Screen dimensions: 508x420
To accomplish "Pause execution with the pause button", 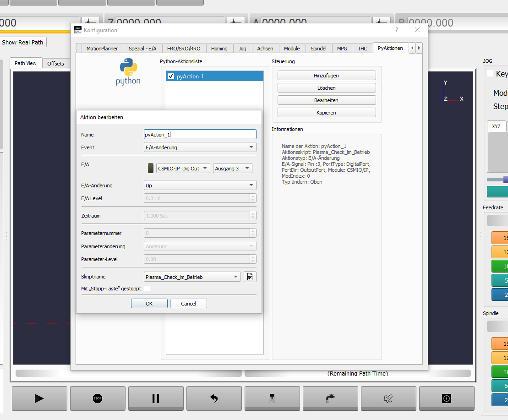I will pos(156,398).
